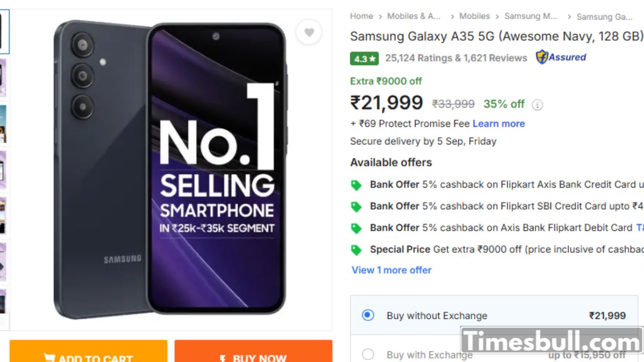
Task: Click the first Bank Offer tag icon
Action: pos(356,185)
